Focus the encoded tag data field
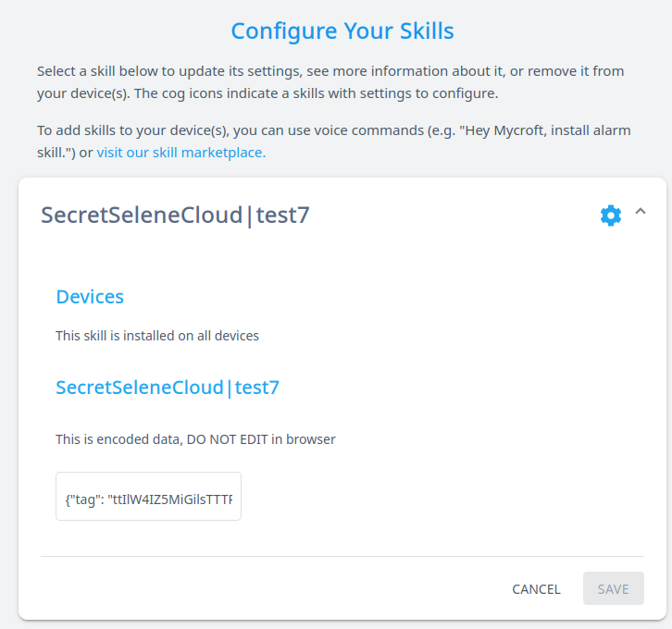 pyautogui.click(x=148, y=497)
